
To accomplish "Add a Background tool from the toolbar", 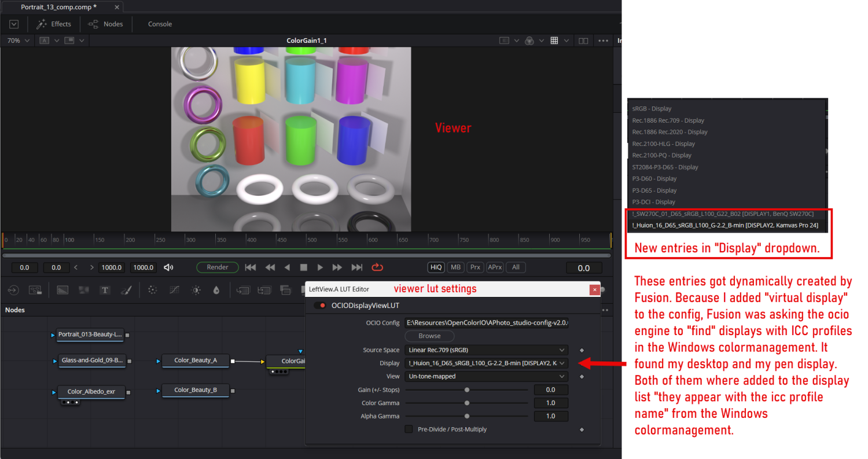I will coord(64,290).
